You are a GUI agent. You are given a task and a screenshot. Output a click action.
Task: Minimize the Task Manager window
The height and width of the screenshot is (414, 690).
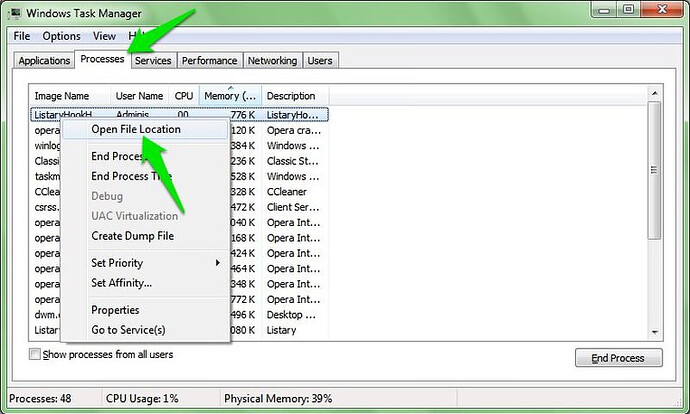click(x=604, y=10)
